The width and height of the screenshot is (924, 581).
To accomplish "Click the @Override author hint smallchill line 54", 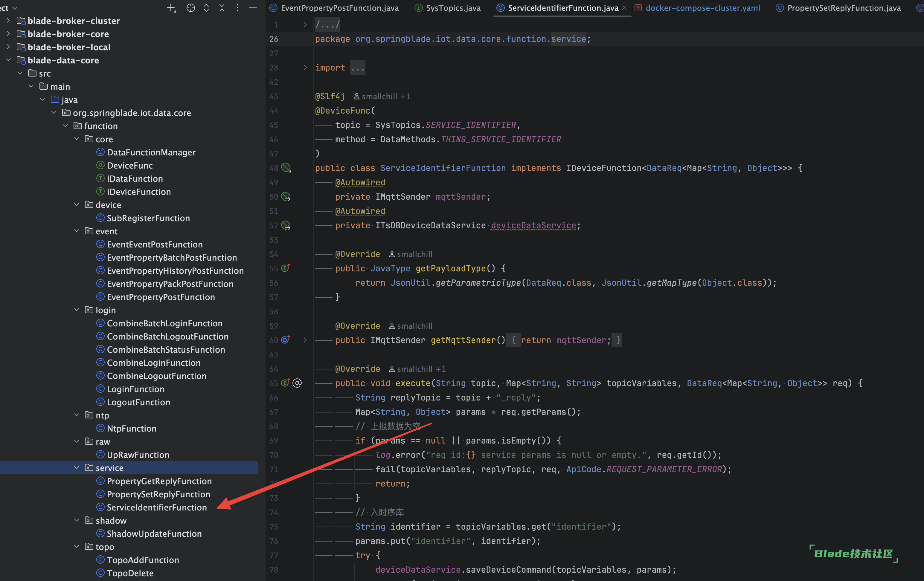I will coord(411,254).
